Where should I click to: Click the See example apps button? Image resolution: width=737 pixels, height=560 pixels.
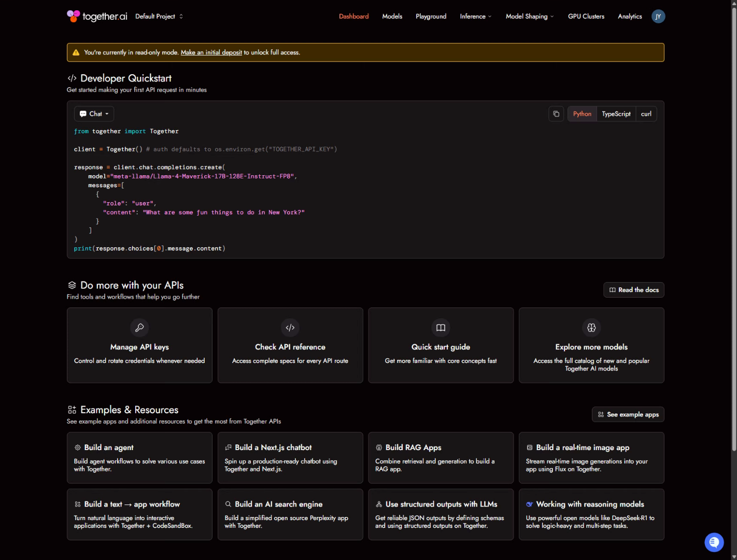628,414
